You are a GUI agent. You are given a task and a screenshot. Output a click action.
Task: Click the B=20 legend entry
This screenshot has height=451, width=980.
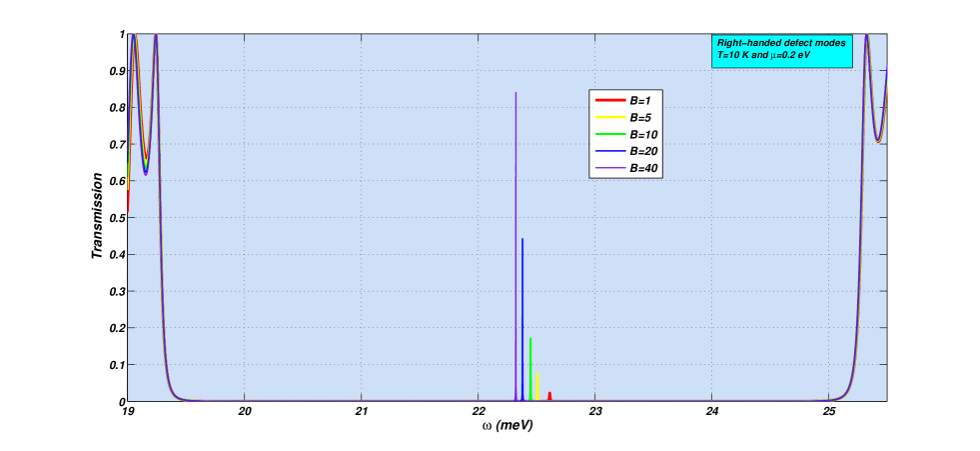[x=625, y=151]
